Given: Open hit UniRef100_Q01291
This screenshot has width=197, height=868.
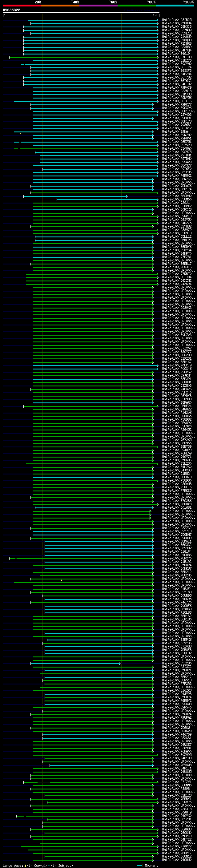Looking at the screenshot, I should point(177,819).
